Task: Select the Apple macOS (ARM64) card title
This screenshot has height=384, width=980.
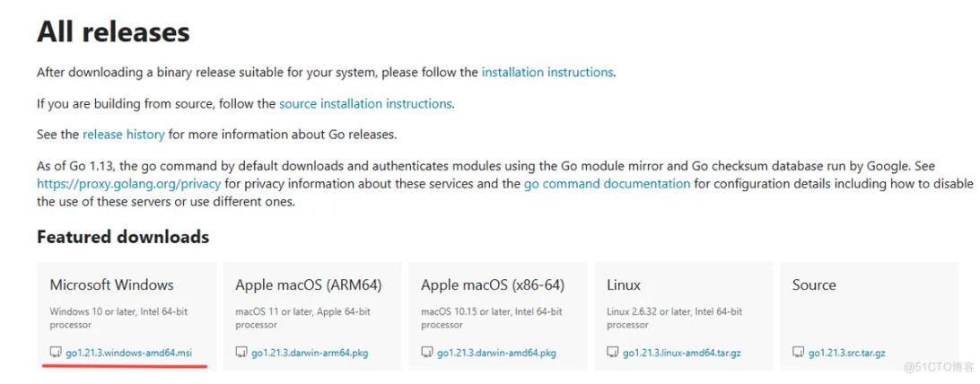Action: (x=308, y=284)
